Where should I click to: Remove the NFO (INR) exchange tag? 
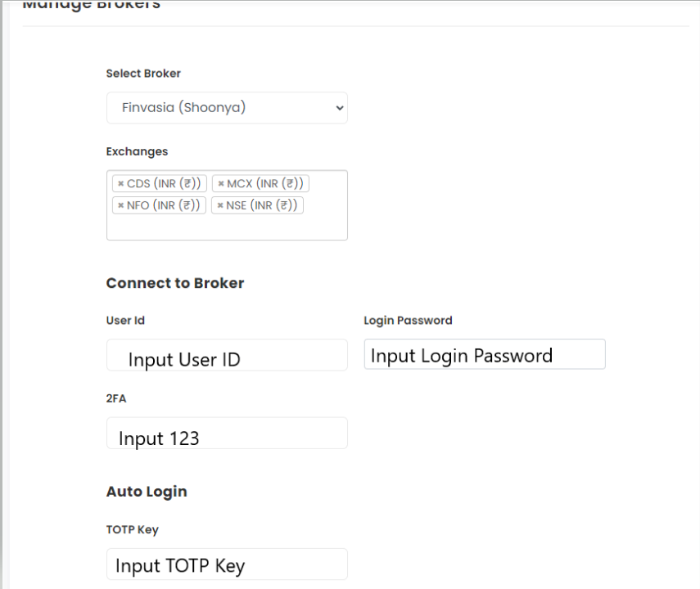(120, 205)
